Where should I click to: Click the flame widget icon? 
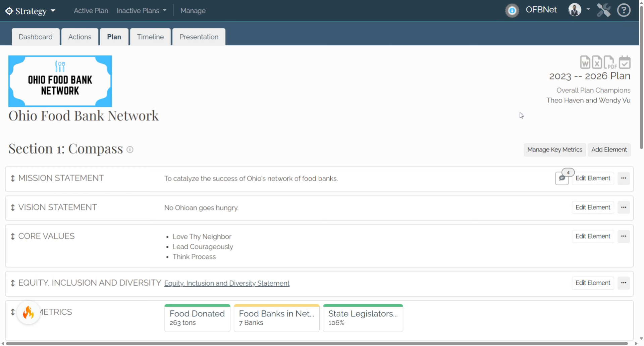29,313
